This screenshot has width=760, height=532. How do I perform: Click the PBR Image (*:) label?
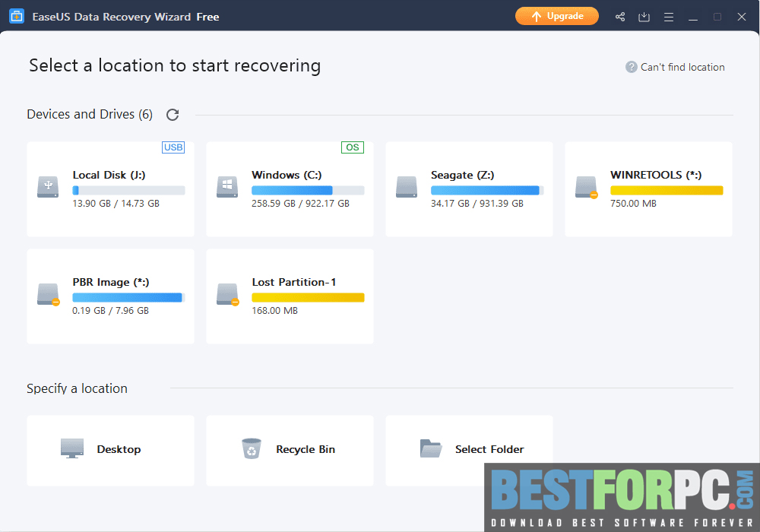pos(110,282)
